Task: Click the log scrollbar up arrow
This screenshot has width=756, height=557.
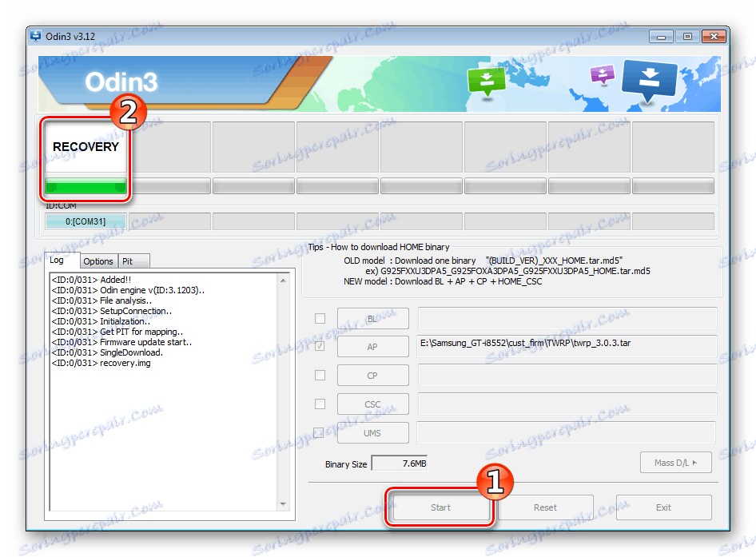Action: coord(283,280)
